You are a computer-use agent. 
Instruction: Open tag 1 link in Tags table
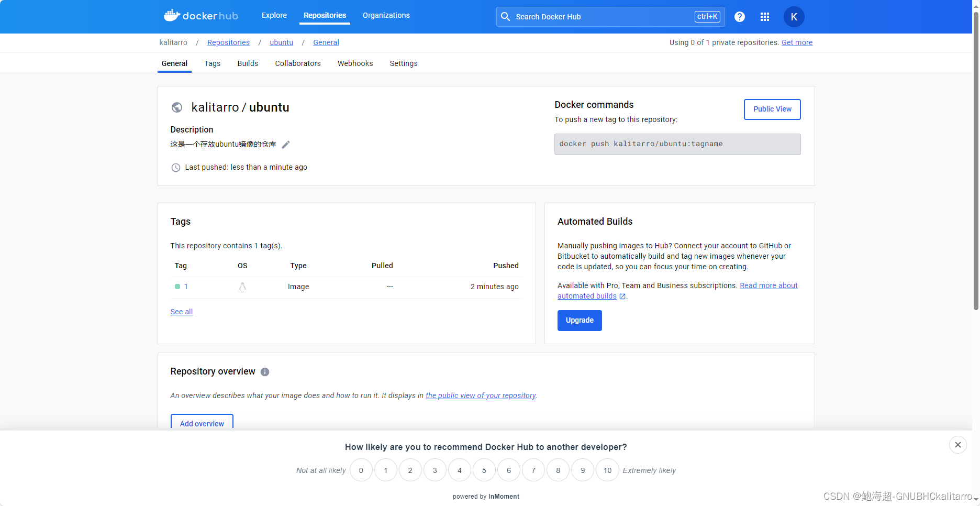pos(186,287)
